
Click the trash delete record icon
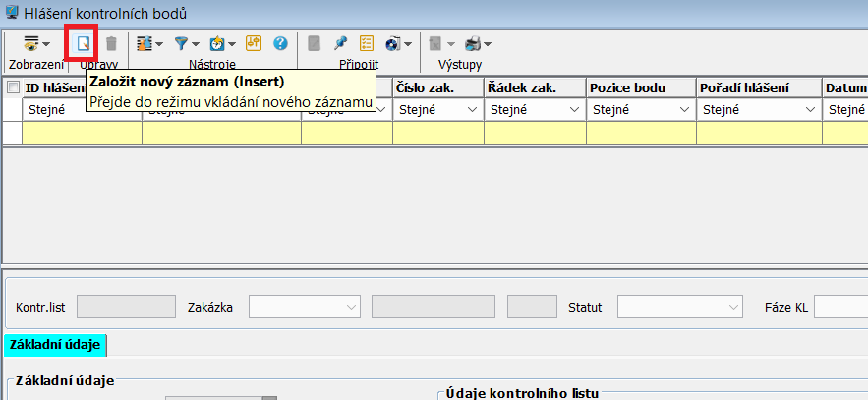coord(112,43)
